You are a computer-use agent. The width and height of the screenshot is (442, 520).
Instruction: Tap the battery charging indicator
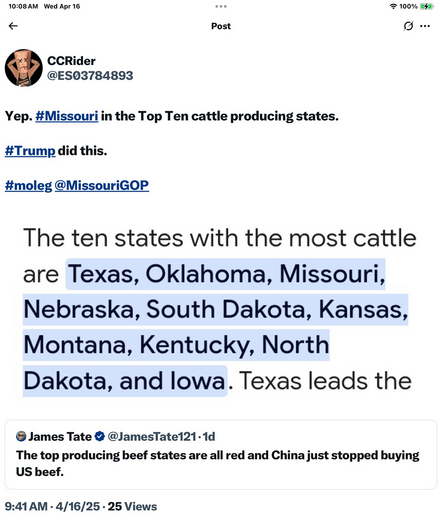pos(427,6)
